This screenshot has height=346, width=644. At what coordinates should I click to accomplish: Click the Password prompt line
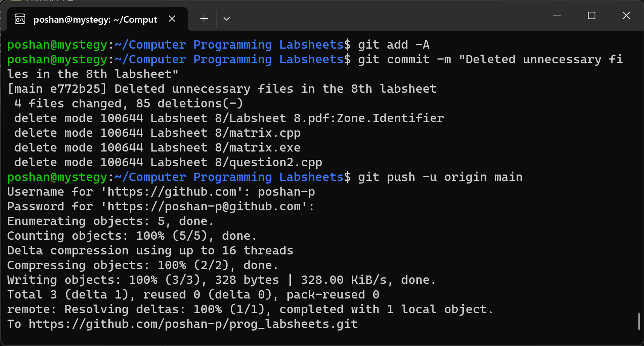pyautogui.click(x=160, y=207)
